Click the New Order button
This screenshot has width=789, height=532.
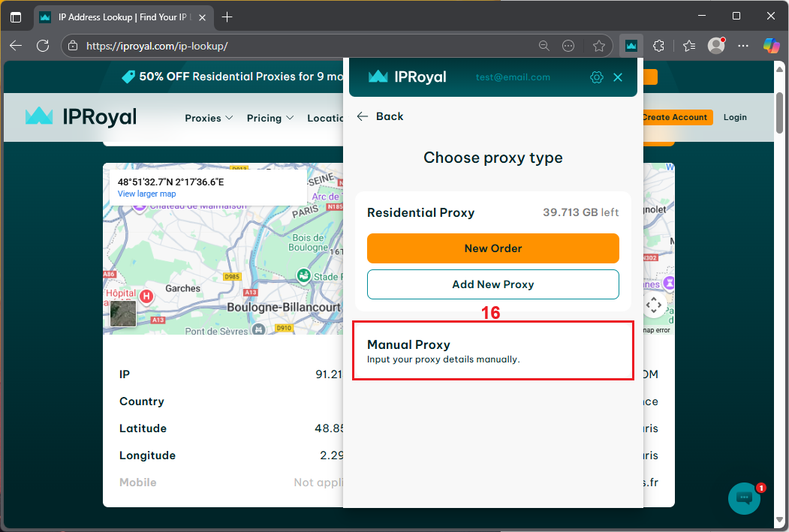coord(492,248)
